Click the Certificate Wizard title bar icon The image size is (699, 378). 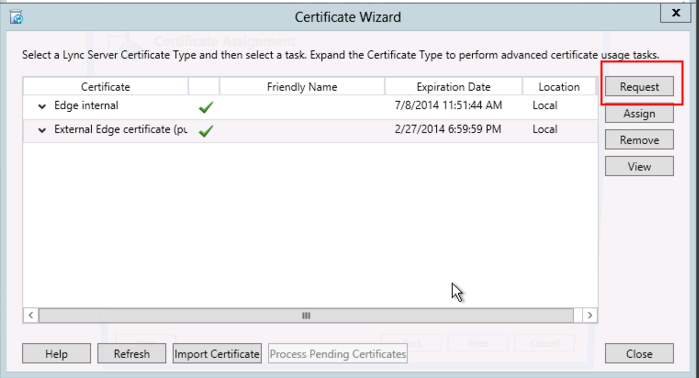pos(16,17)
